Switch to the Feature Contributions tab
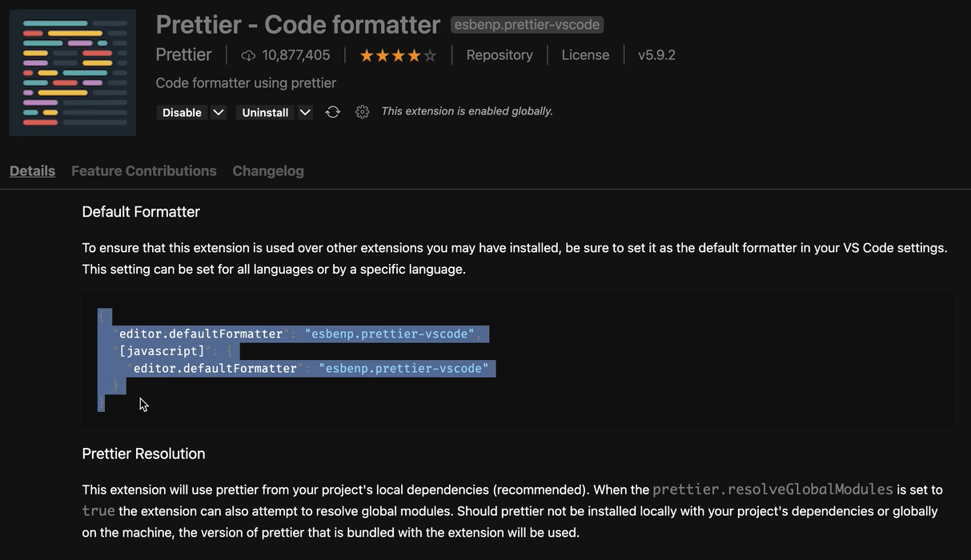The image size is (971, 560). (144, 170)
